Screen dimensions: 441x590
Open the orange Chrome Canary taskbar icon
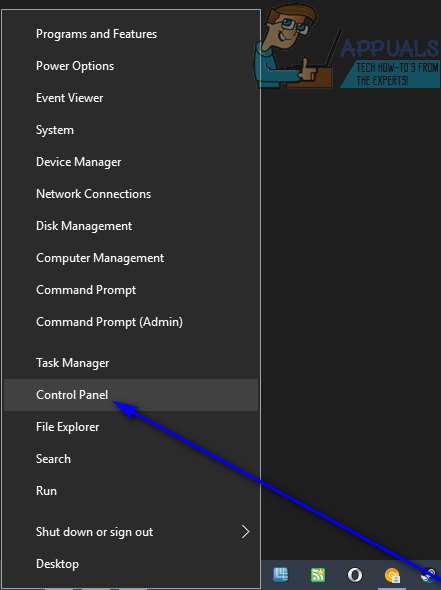coord(392,575)
